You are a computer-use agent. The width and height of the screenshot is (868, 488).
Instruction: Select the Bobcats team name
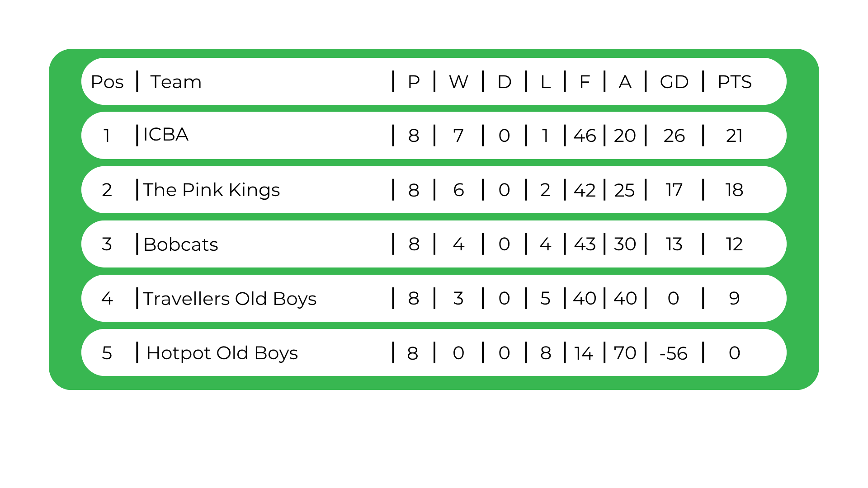181,244
